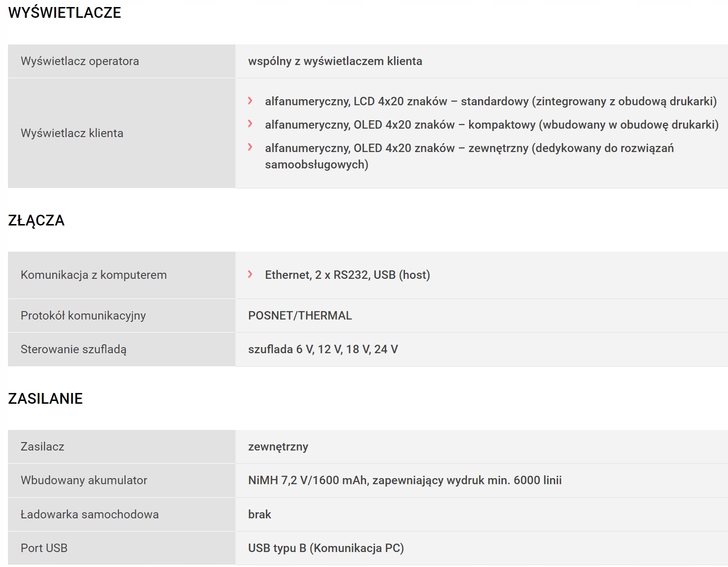Click the USB typu B value text
The image size is (728, 567).
click(x=326, y=548)
